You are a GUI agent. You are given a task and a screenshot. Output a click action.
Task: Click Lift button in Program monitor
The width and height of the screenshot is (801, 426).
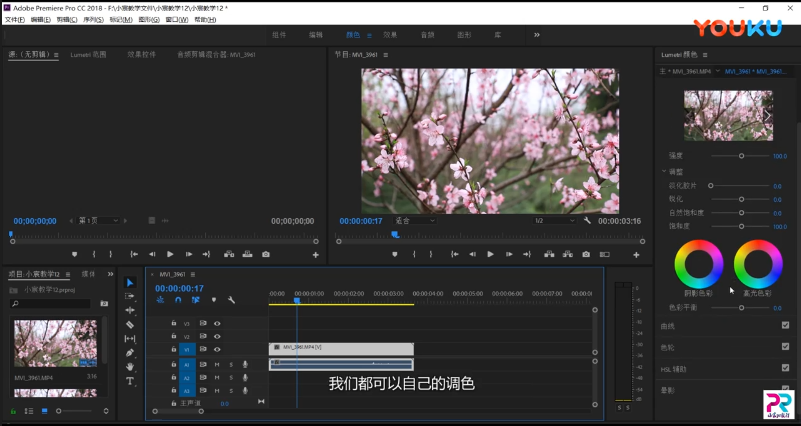(x=549, y=254)
